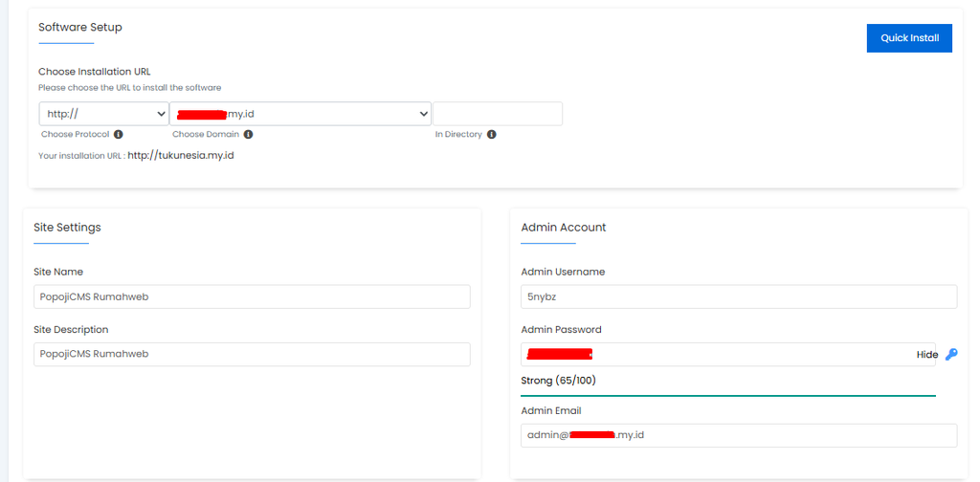Click the In Directory info icon

[x=491, y=134]
